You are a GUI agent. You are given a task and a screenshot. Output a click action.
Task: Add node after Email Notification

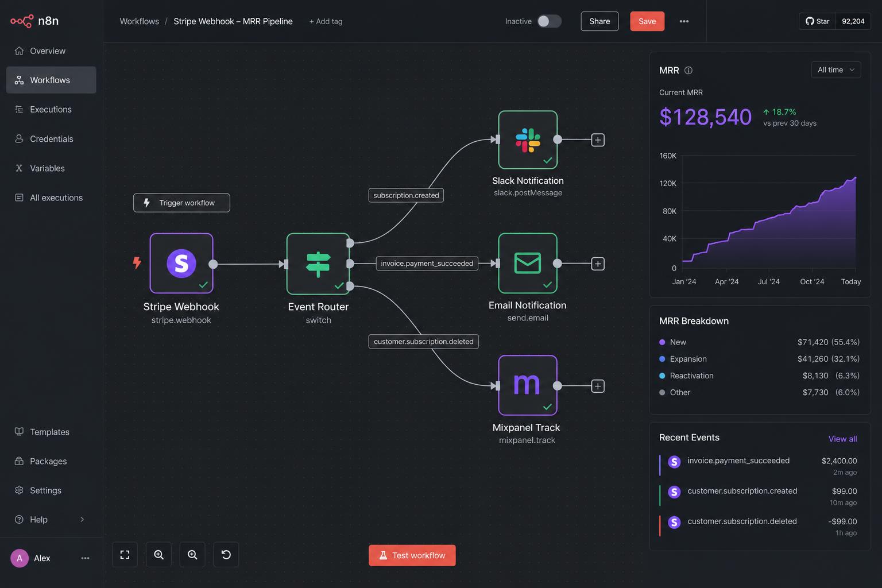pyautogui.click(x=598, y=264)
